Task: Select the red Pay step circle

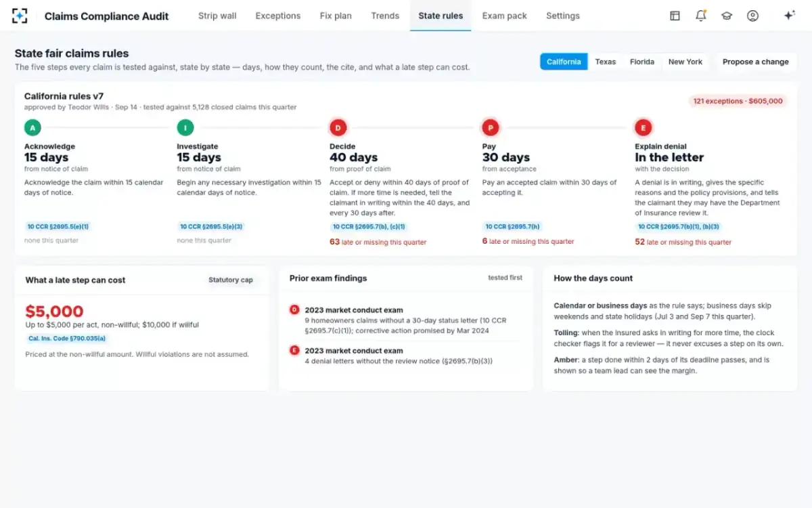Action: (x=491, y=127)
